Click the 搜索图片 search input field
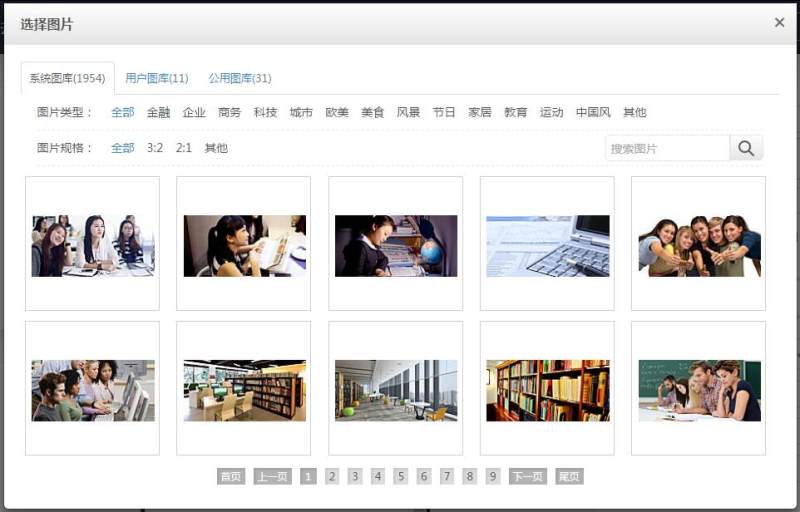The image size is (800, 512). (667, 148)
